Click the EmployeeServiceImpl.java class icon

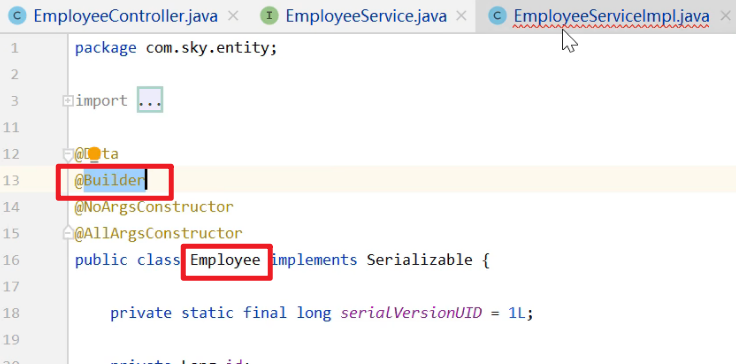tap(497, 16)
